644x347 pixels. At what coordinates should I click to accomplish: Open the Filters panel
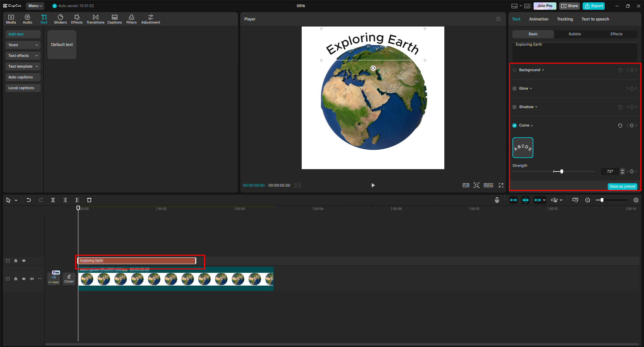(131, 19)
